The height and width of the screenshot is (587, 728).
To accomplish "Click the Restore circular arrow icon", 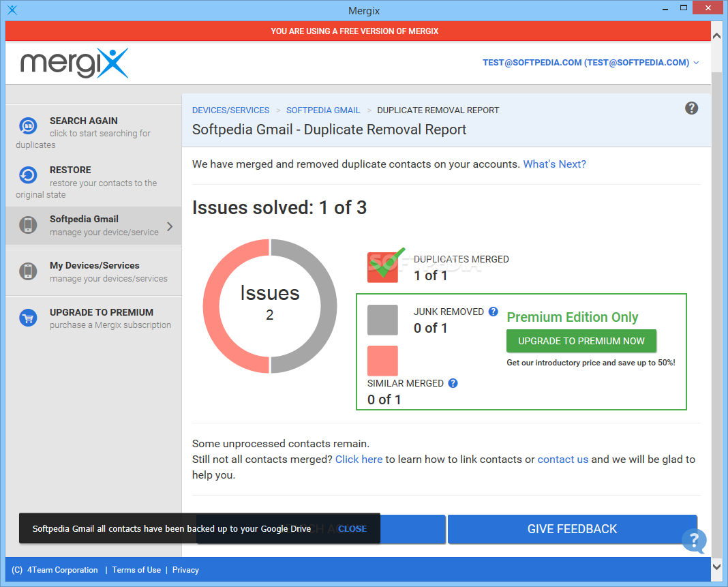I will (x=28, y=175).
